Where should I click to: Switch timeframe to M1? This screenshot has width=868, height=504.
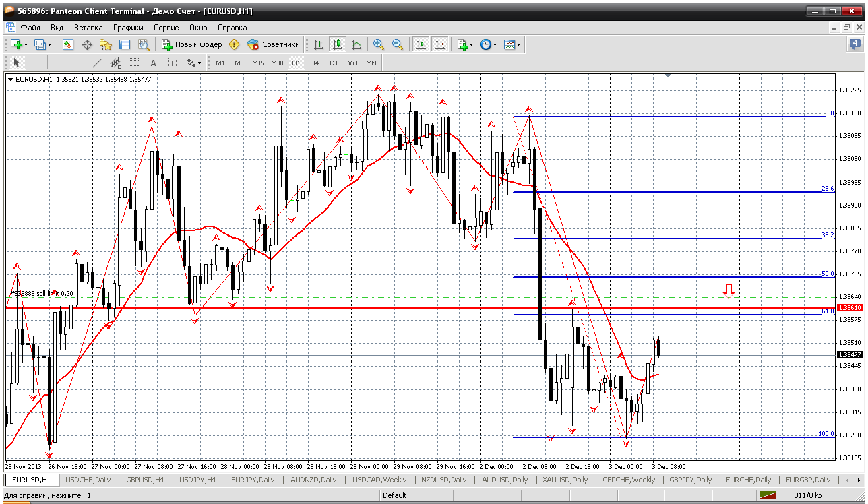tap(220, 63)
